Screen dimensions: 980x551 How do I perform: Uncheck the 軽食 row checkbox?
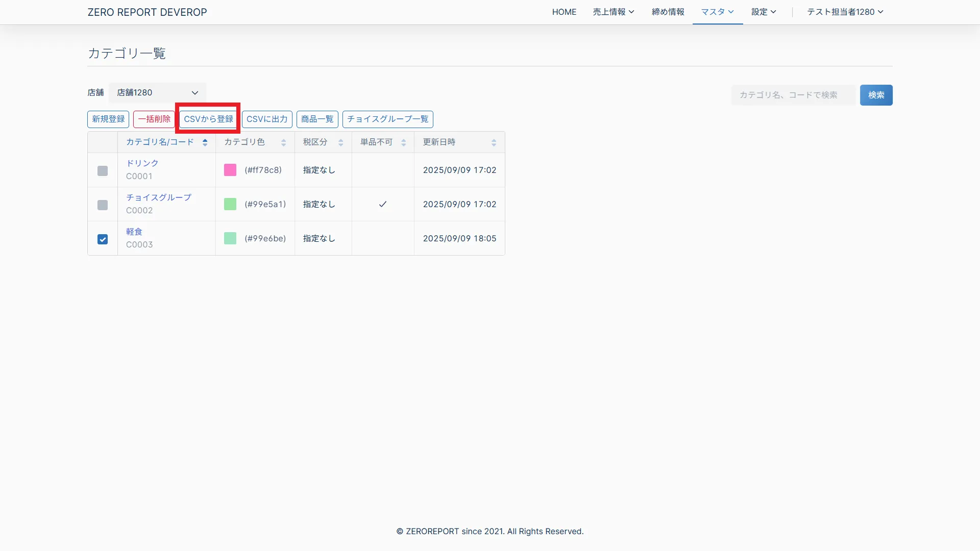103,239
